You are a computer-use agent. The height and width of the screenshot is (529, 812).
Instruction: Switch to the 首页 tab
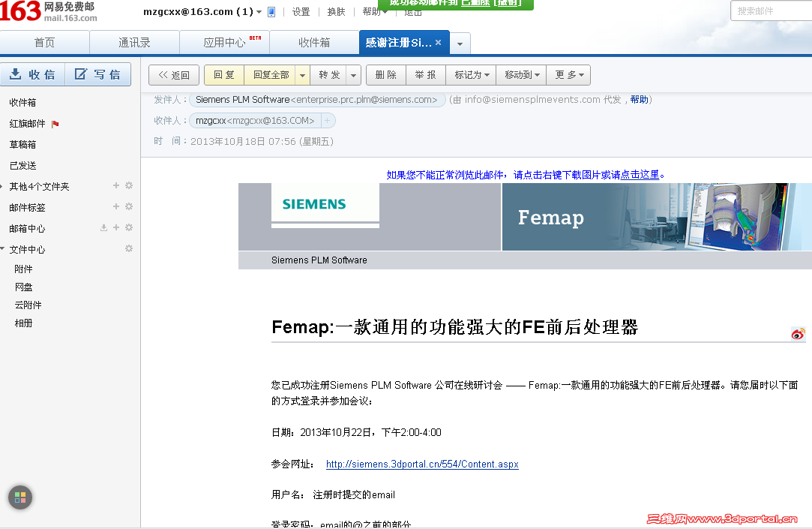pyautogui.click(x=44, y=43)
